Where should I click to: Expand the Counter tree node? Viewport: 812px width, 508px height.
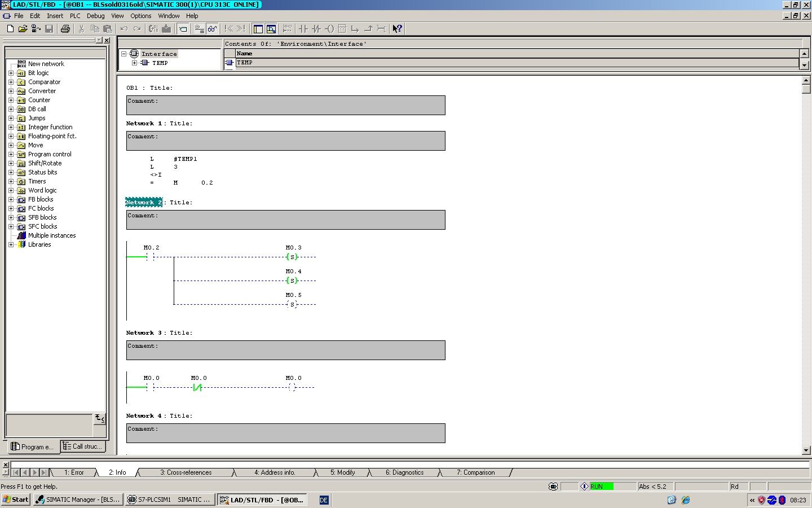(x=11, y=100)
